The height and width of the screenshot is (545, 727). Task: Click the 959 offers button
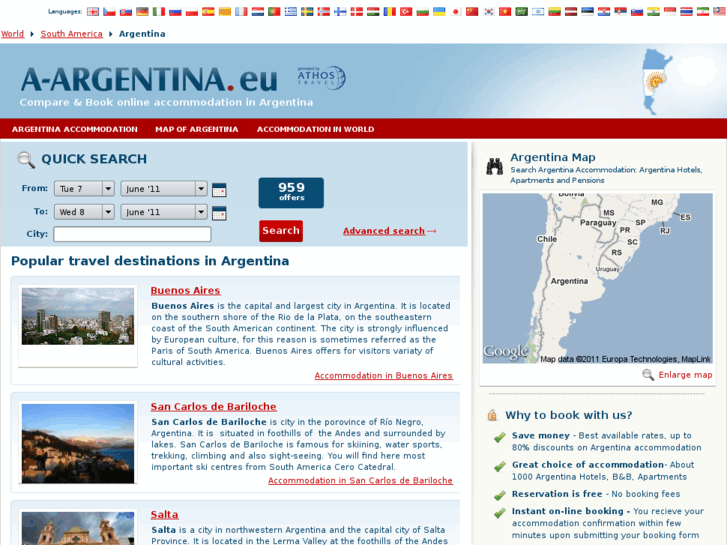point(291,192)
